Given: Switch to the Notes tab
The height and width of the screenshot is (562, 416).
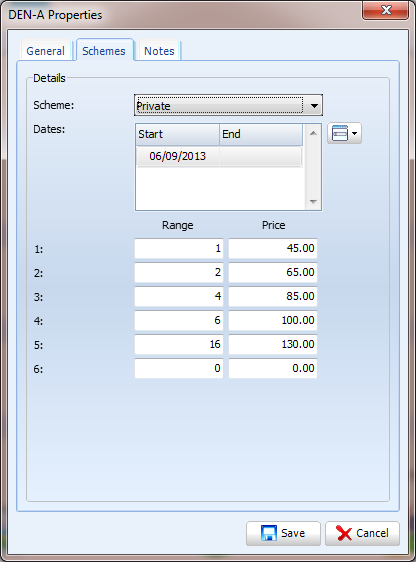Looking at the screenshot, I should point(159,51).
